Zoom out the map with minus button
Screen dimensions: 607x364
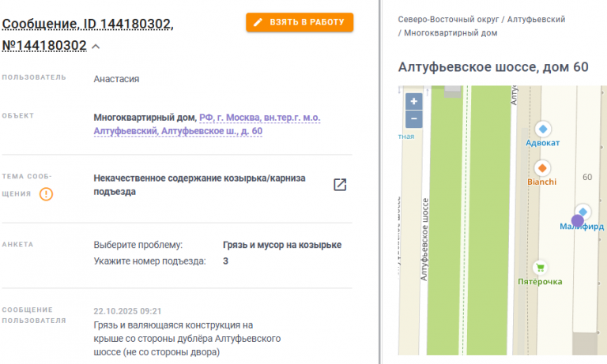point(414,118)
